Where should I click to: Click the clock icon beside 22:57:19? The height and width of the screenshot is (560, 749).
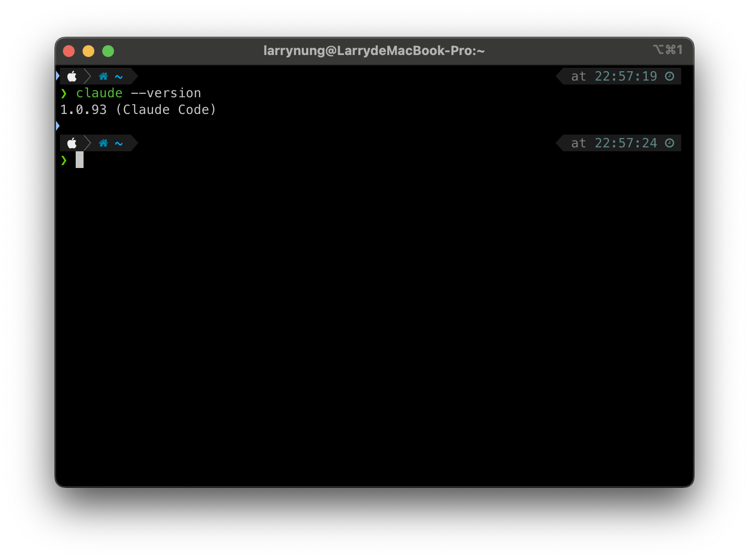click(x=669, y=76)
